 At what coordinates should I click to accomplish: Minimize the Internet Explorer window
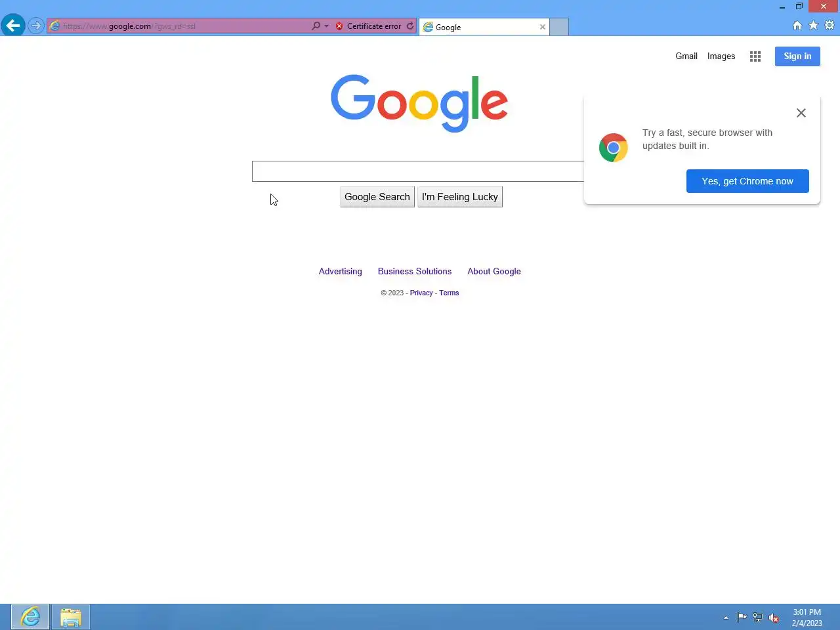coord(782,7)
